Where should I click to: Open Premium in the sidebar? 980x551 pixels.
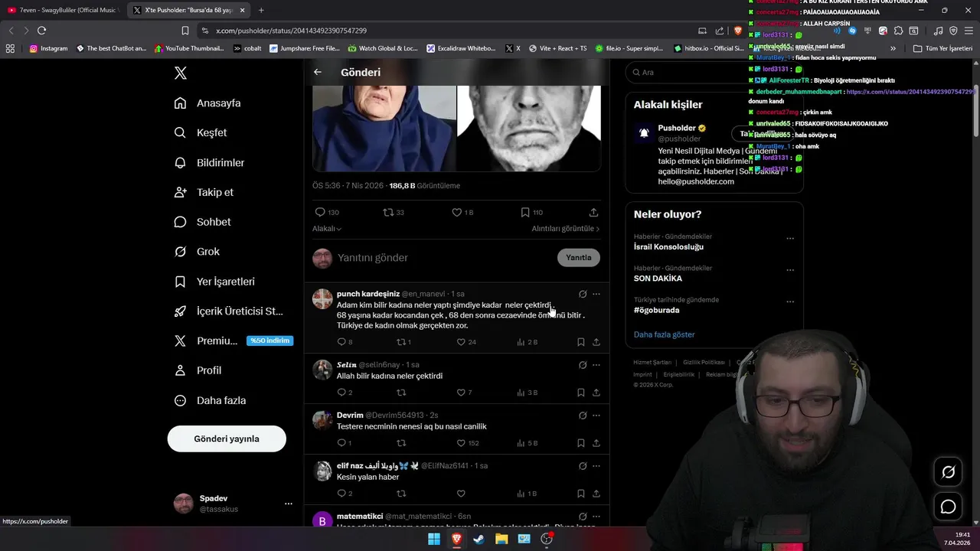(233, 341)
